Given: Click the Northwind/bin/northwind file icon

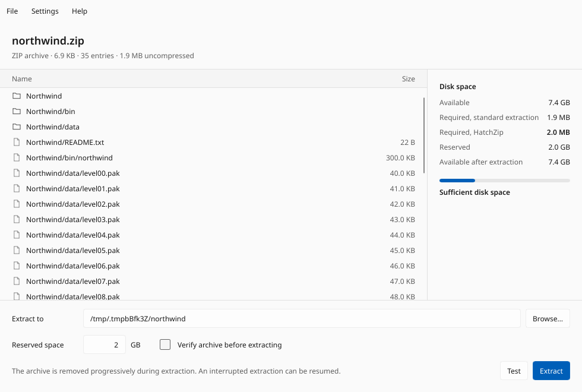Looking at the screenshot, I should click(x=17, y=158).
